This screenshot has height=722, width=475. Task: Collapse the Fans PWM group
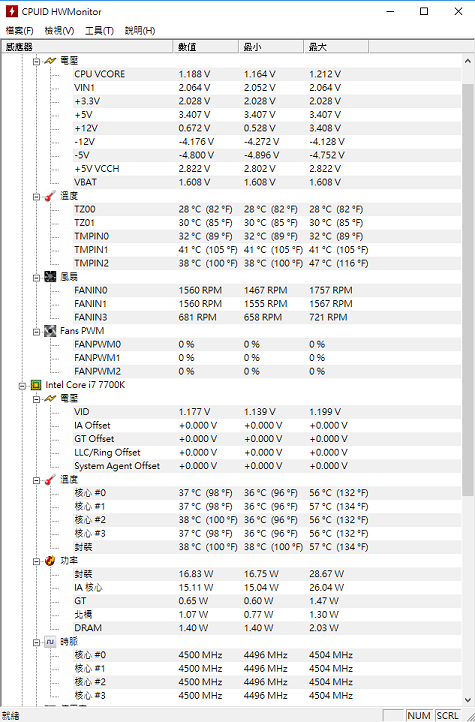click(x=36, y=332)
